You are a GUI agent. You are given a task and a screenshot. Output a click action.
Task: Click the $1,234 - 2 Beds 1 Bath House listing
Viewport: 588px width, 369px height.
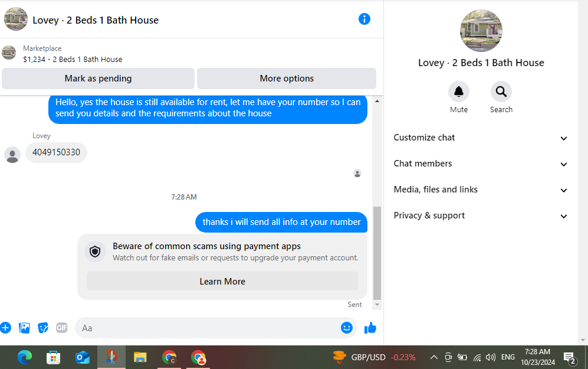pos(73,59)
